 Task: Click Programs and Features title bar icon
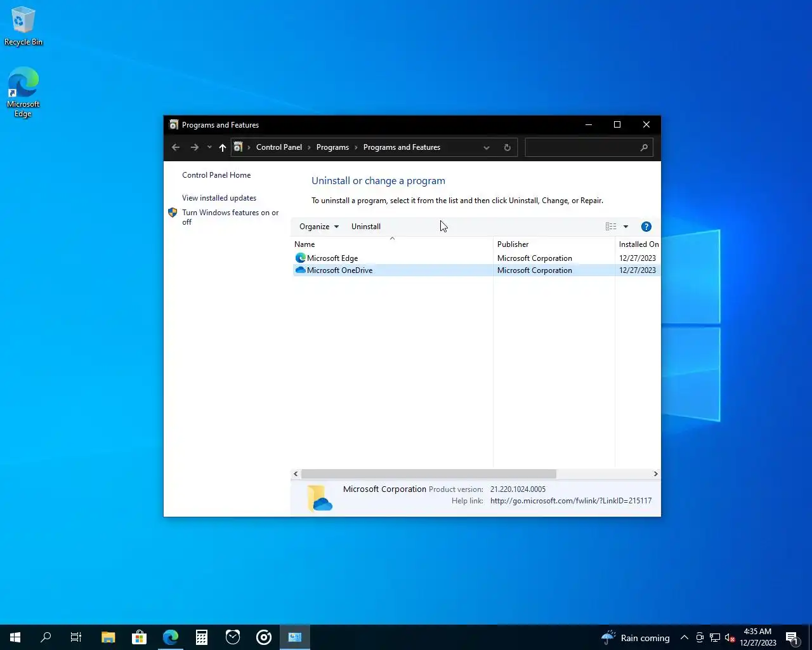coord(174,125)
